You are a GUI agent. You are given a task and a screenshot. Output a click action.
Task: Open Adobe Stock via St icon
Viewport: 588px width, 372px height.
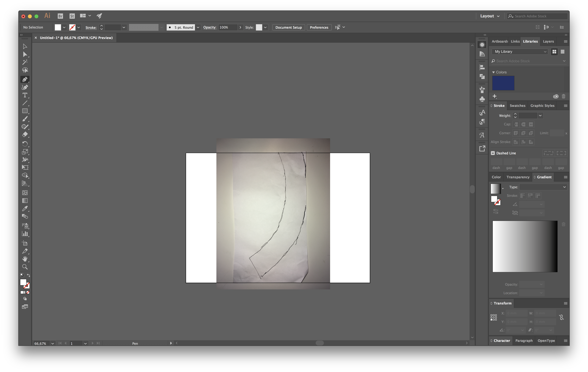72,16
